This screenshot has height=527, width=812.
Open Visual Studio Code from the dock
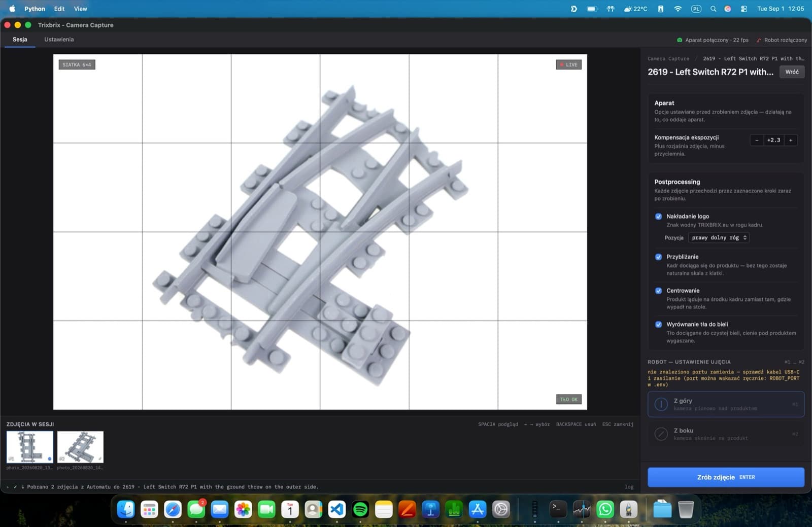(x=337, y=509)
